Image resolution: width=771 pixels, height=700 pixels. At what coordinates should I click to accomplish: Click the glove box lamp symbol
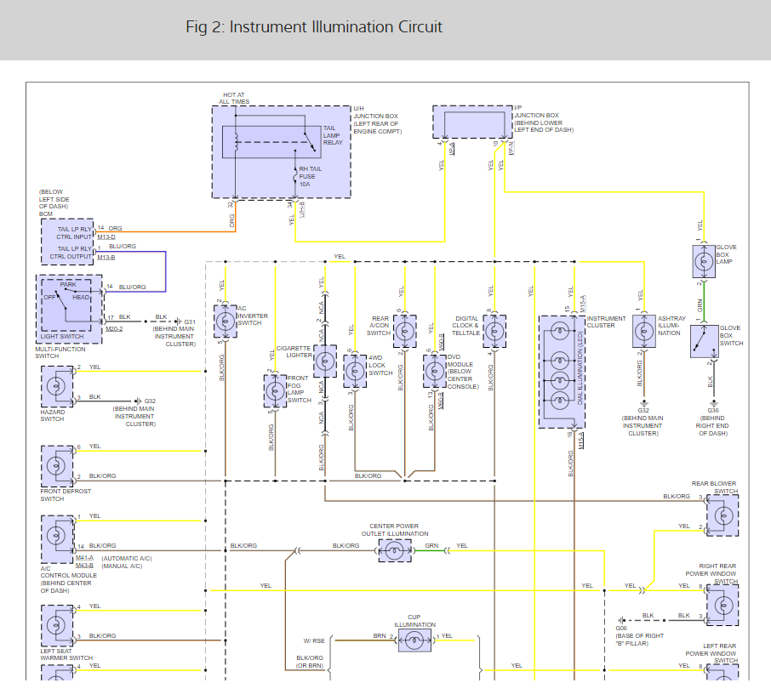(x=704, y=262)
